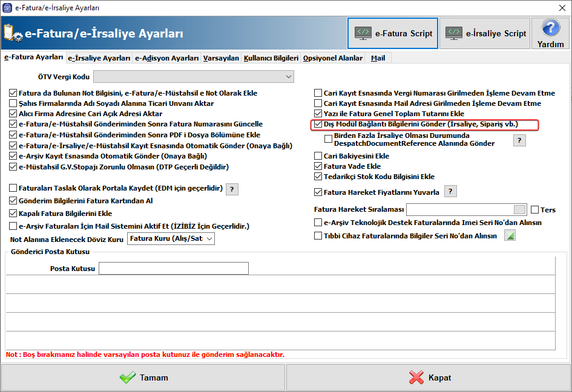Click the e-Fatura Script button

392,33
